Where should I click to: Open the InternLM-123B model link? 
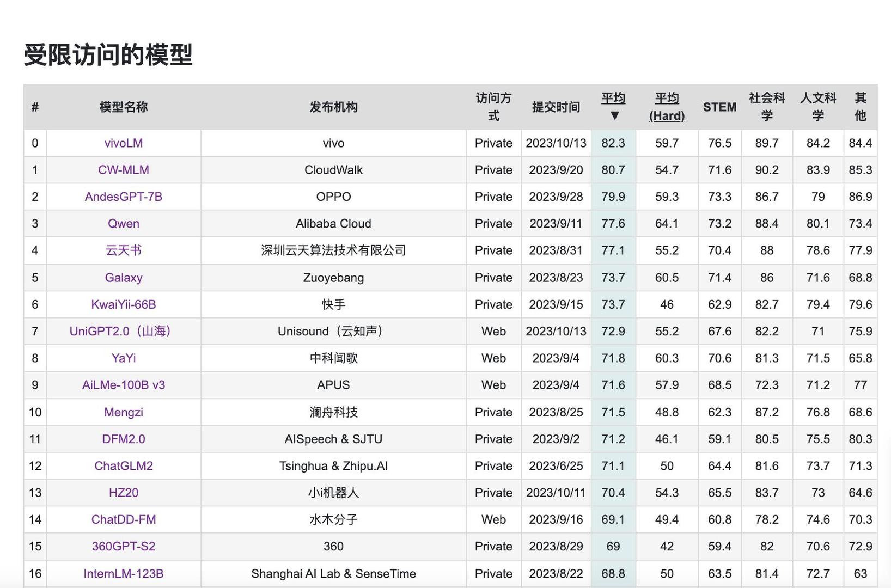tap(123, 573)
